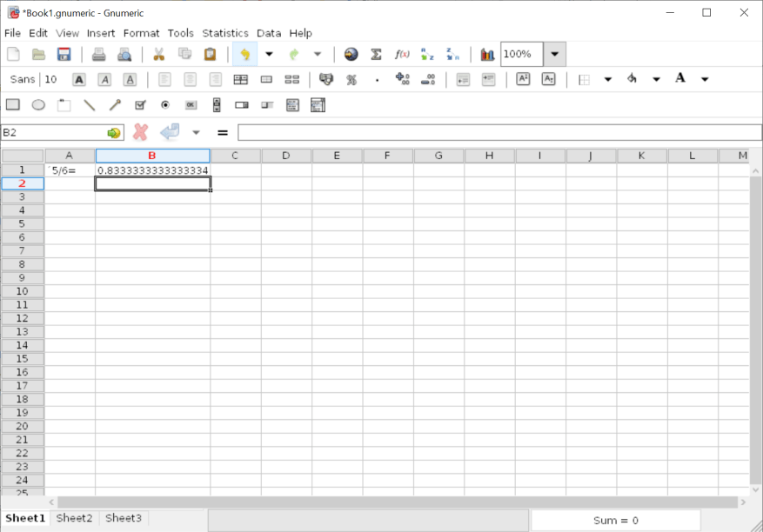Screen dimensions: 763x532
Task: Click the column B header
Action: (x=152, y=156)
